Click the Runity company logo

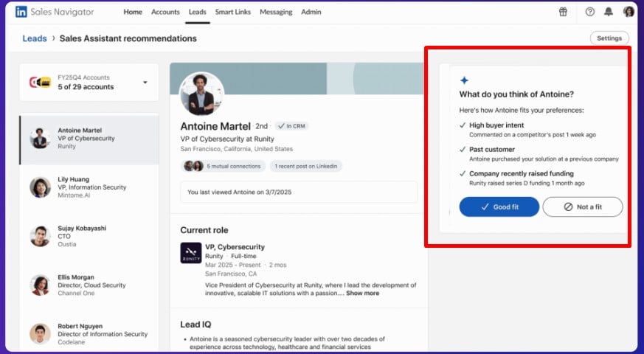pos(190,252)
